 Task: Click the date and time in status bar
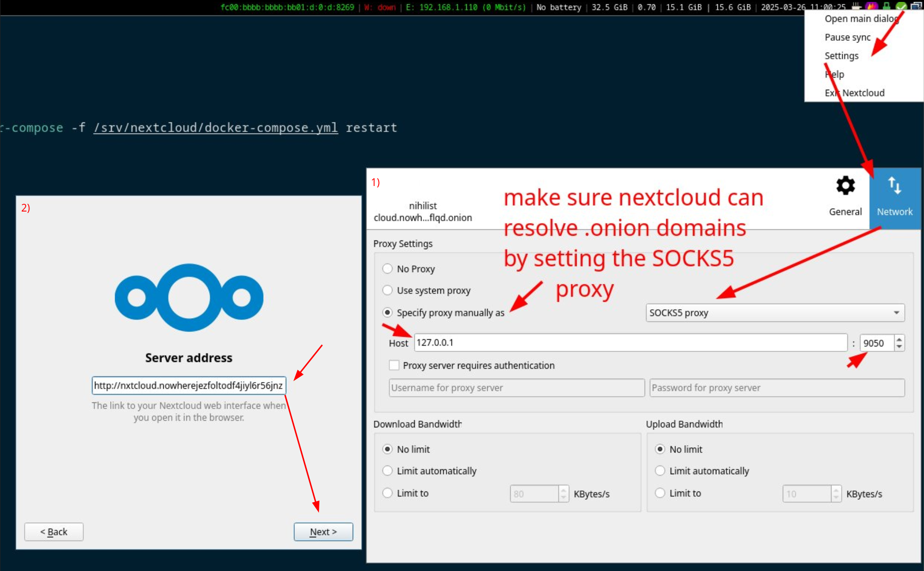coord(803,7)
